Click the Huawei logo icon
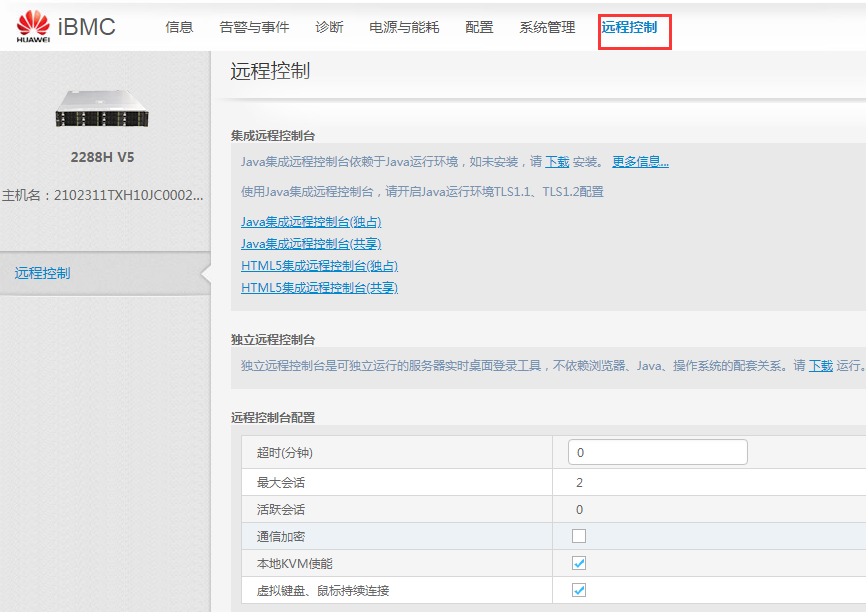The image size is (866, 612). coord(33,27)
